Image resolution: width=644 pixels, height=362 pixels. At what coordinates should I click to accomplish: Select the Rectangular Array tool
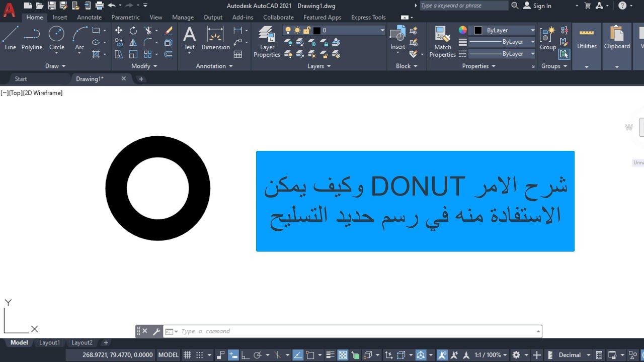click(148, 54)
